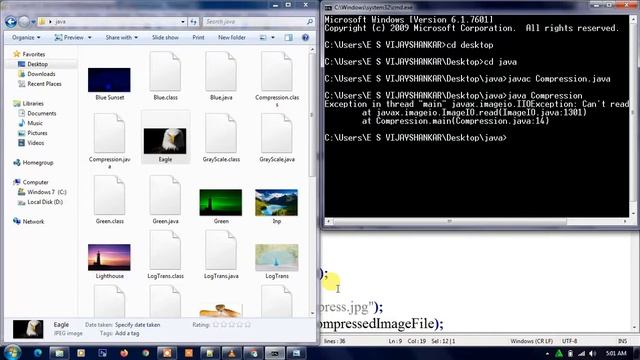Toggle INS mode in the editor status bar
This screenshot has height=360, width=640.
point(622,341)
